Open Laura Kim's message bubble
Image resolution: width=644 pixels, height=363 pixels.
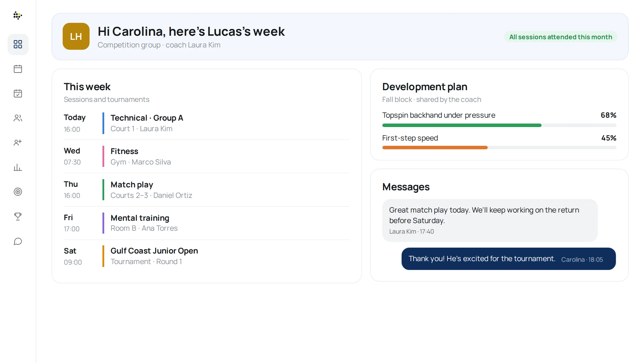490,220
